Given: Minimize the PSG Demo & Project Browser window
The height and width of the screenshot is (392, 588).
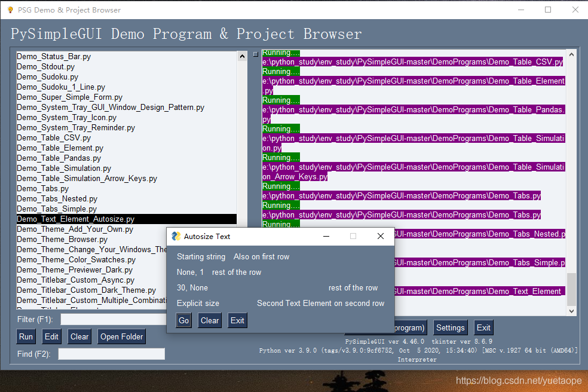Looking at the screenshot, I should point(521,10).
